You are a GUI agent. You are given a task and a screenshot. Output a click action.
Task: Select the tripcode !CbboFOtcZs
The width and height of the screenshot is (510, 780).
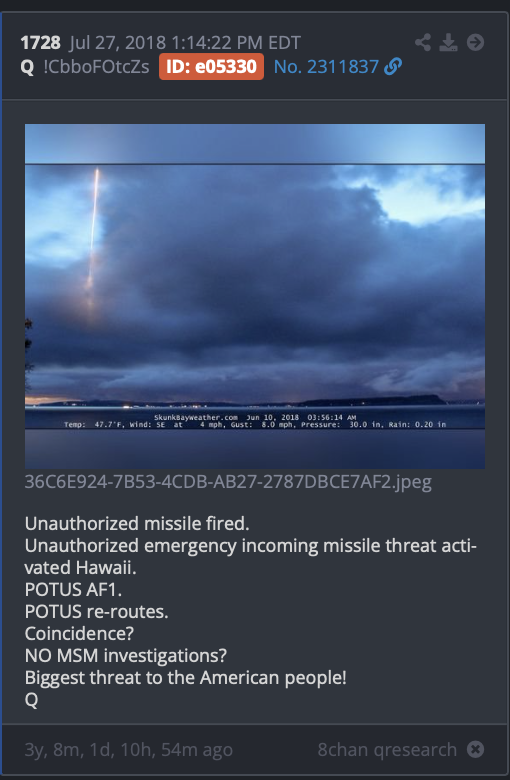(97, 67)
